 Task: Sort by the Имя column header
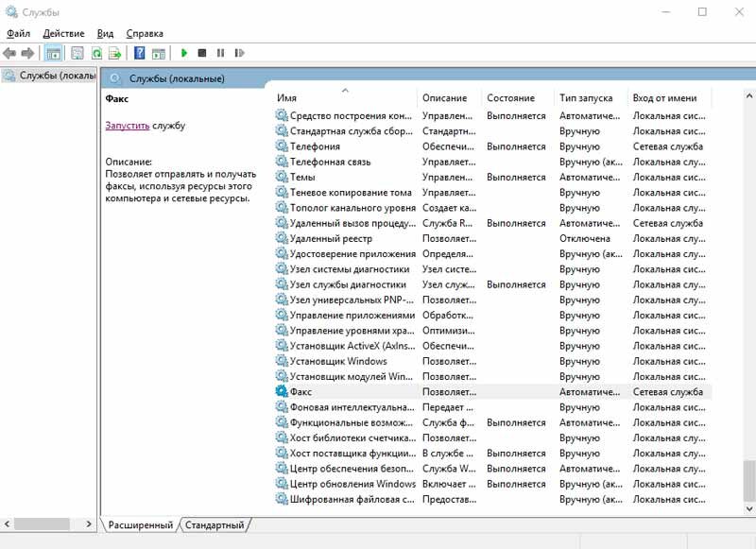point(345,98)
